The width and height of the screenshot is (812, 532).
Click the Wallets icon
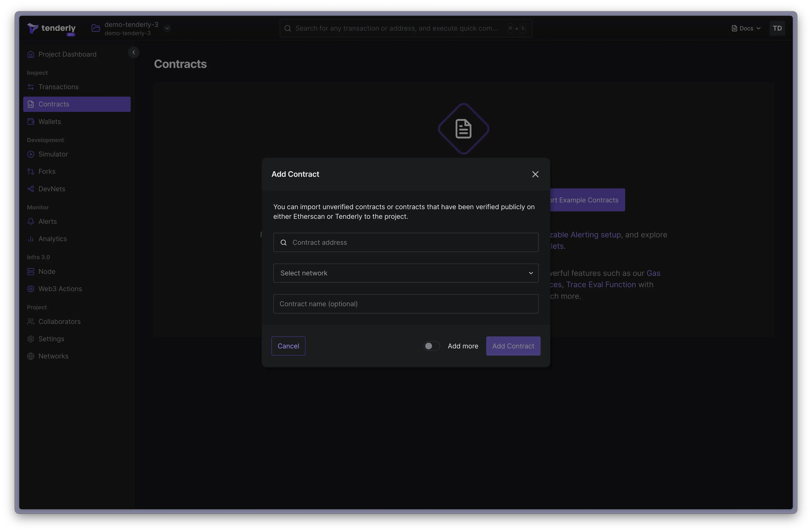coord(31,121)
